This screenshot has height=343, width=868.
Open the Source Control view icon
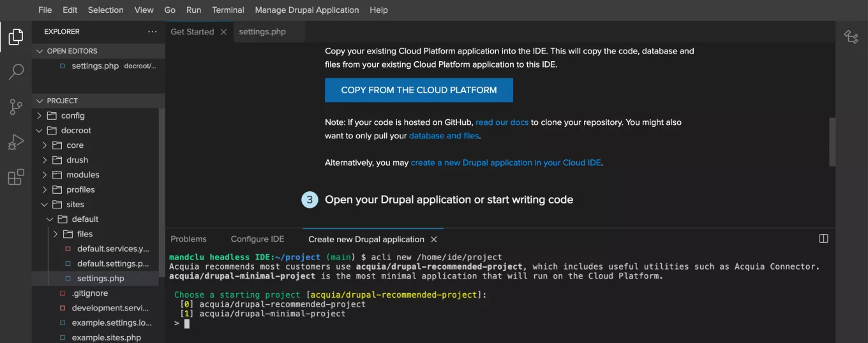pyautogui.click(x=16, y=106)
